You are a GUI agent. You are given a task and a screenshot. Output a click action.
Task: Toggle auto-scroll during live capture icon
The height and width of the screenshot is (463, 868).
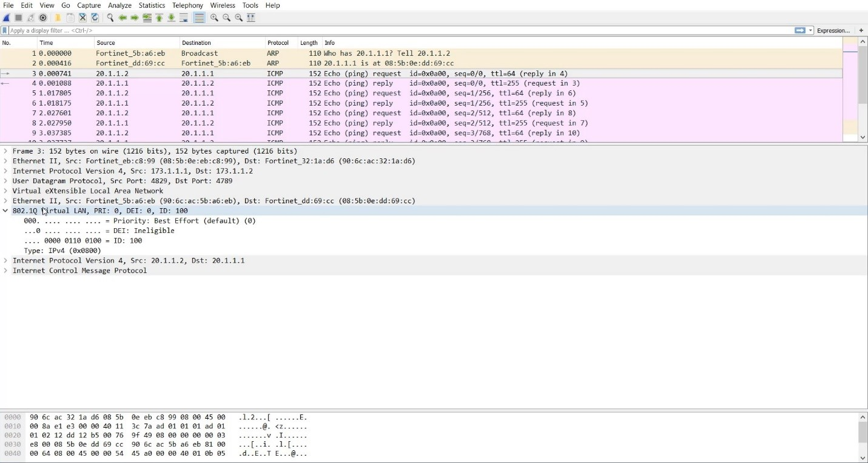pos(184,18)
